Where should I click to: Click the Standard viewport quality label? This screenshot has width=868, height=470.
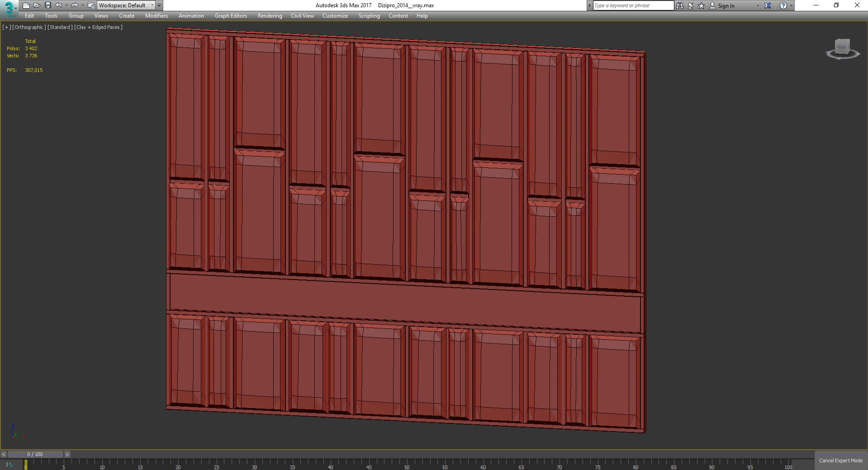60,27
